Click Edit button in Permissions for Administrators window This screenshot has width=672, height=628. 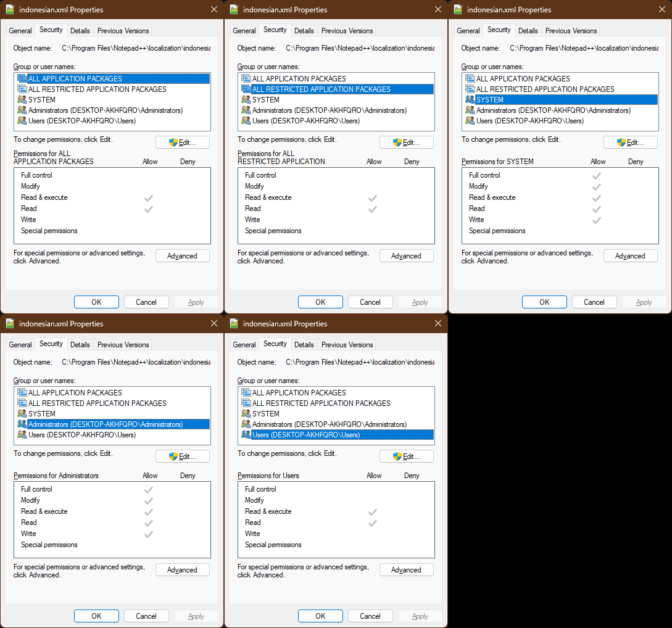(x=183, y=457)
